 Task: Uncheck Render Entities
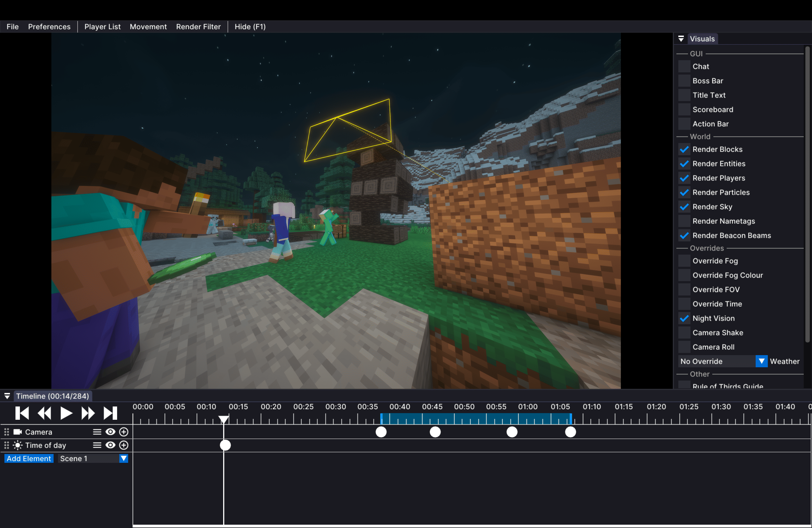point(684,164)
